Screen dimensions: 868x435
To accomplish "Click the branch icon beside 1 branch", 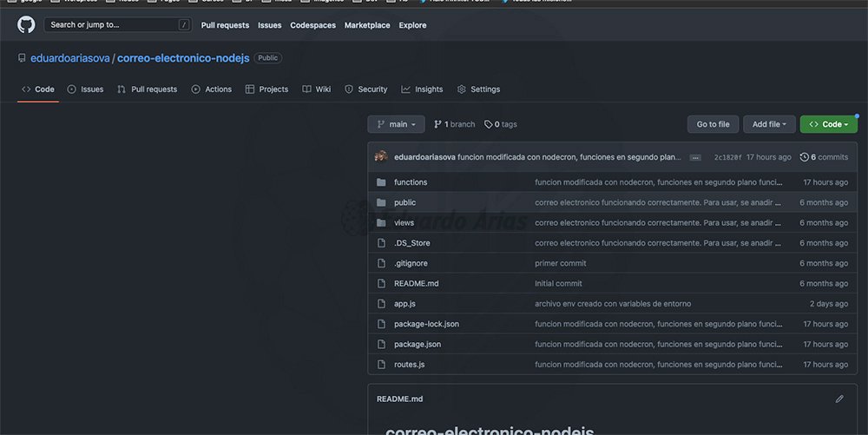I will pyautogui.click(x=437, y=124).
